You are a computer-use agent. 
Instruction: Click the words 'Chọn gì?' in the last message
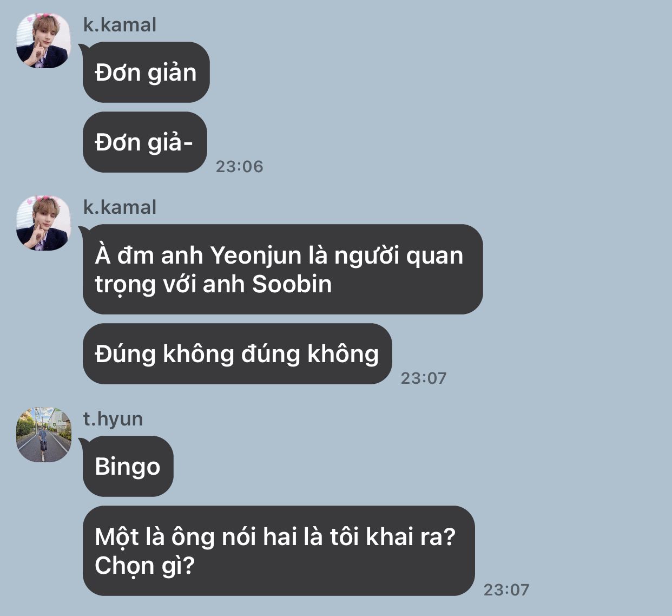tap(144, 566)
